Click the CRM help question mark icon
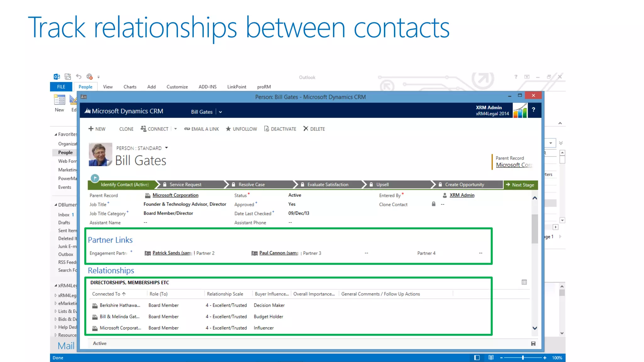 (x=533, y=110)
